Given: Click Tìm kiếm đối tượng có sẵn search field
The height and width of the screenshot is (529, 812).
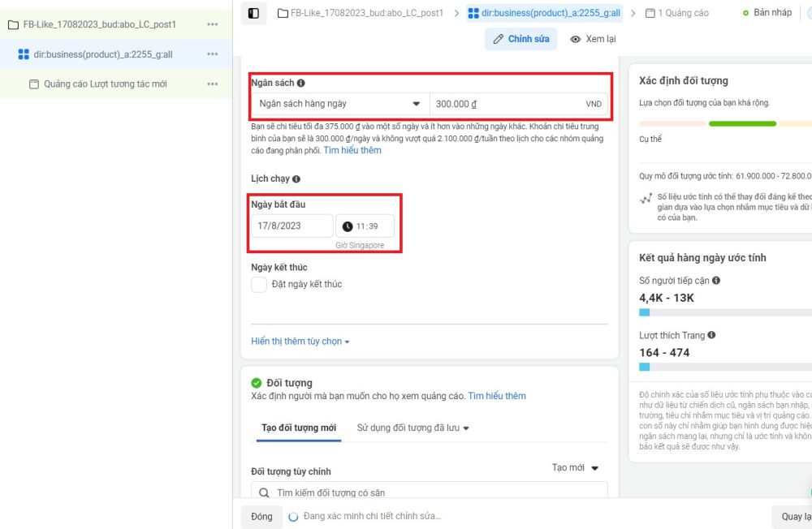Looking at the screenshot, I should tap(430, 492).
